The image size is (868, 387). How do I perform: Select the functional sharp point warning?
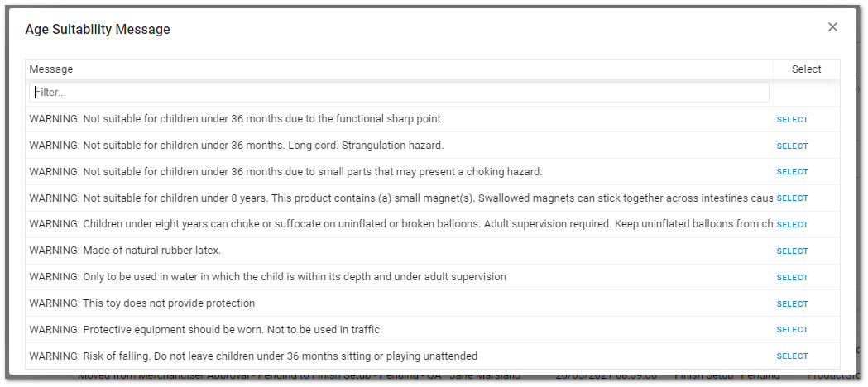point(792,119)
